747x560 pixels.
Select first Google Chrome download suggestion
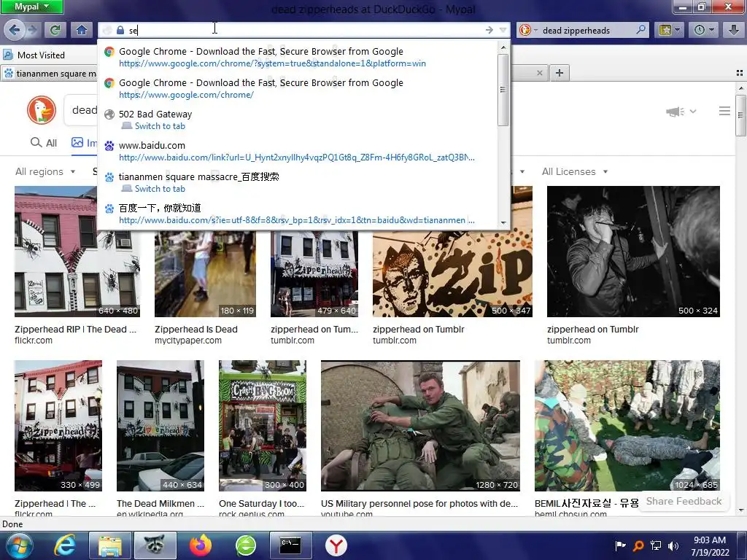298,57
